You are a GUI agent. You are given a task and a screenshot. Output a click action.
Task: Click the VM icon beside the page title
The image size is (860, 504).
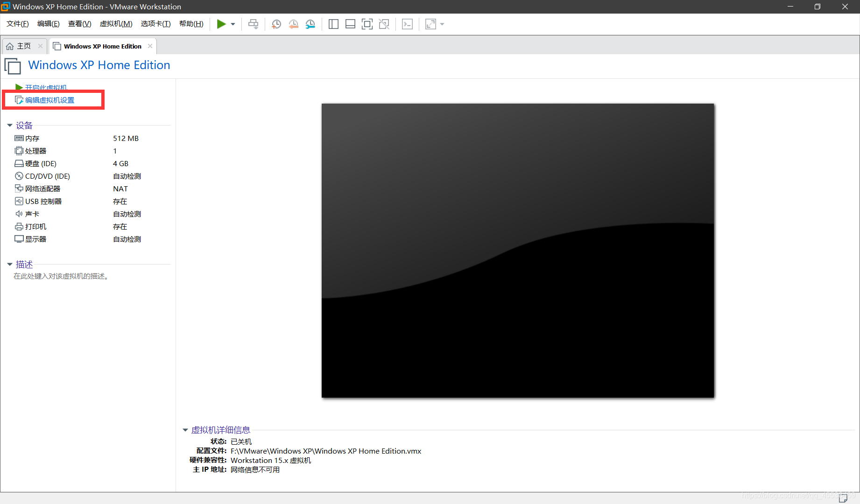(x=13, y=66)
